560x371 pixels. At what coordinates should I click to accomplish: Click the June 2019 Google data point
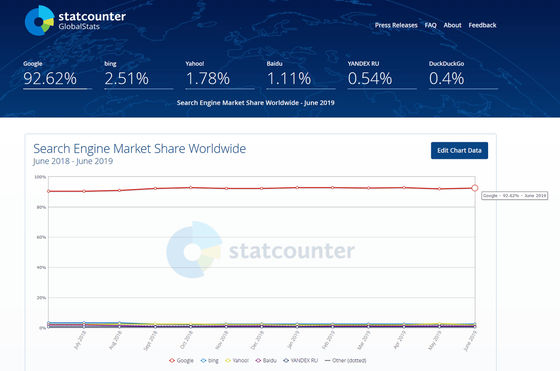(475, 188)
